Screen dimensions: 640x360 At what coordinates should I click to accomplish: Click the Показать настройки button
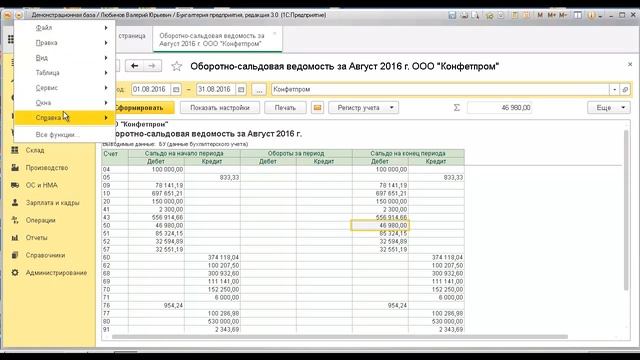pos(220,108)
